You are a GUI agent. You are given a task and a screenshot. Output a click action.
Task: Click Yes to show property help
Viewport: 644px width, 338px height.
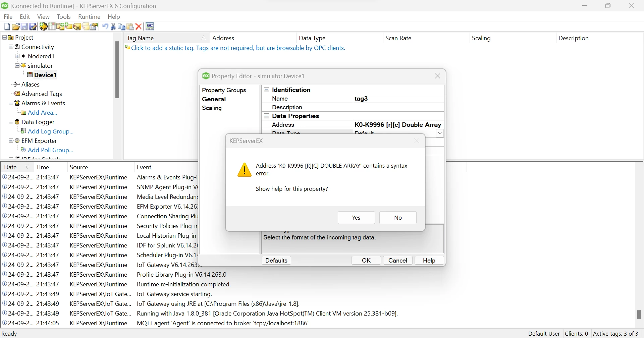(x=357, y=218)
